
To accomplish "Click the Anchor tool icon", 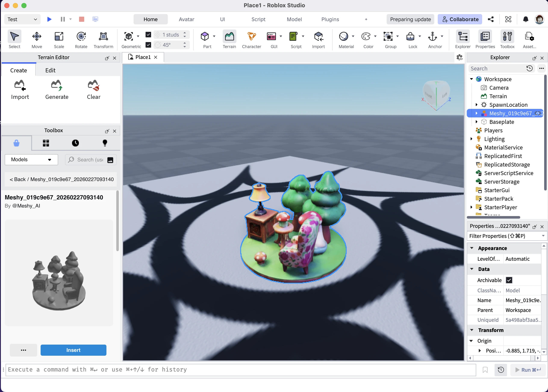I will (x=432, y=37).
